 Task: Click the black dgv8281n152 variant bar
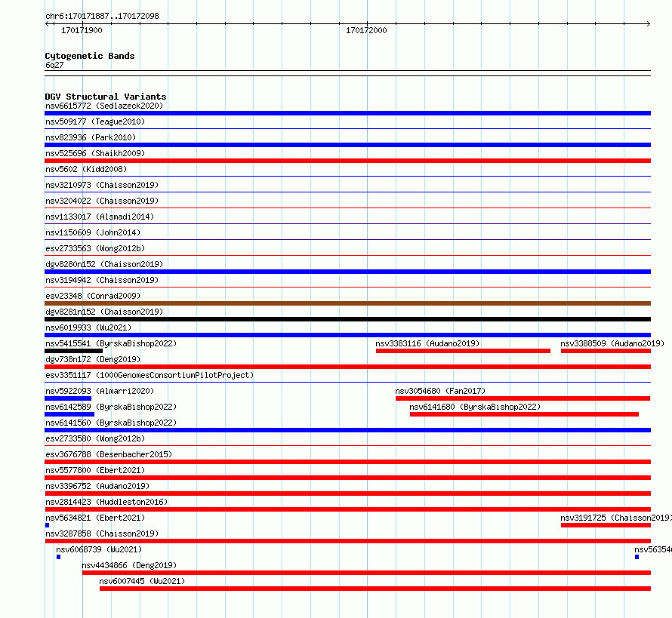347,319
